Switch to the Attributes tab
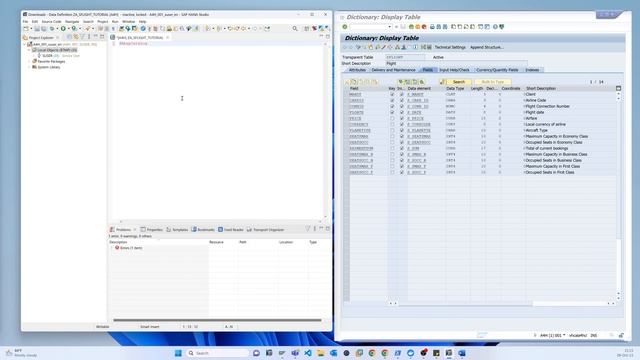Screen dimensions: 640x360 [x=357, y=70]
